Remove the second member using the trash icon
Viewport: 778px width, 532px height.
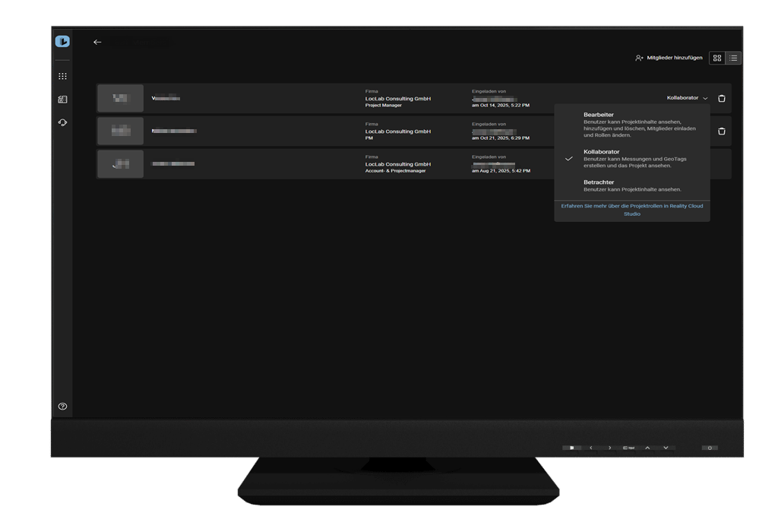(722, 131)
